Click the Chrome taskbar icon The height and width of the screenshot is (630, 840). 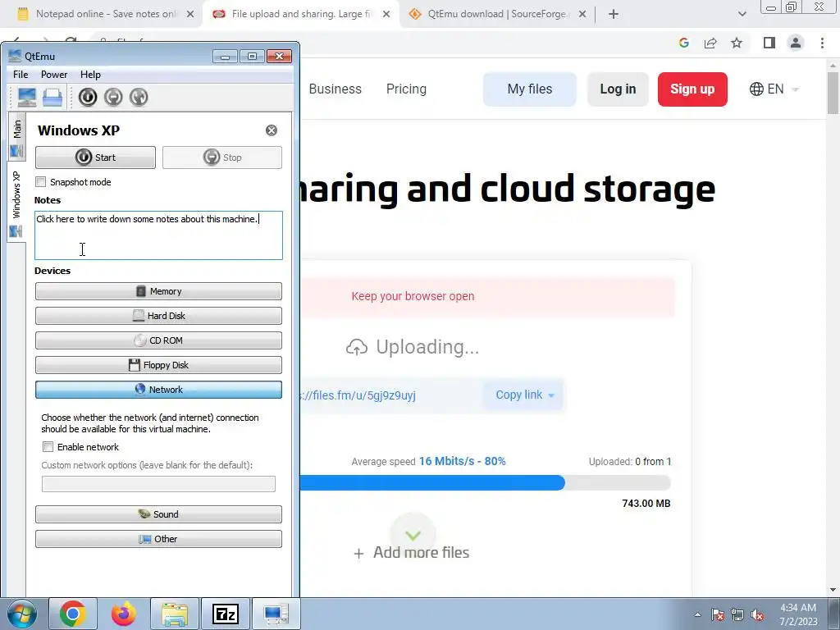(x=73, y=614)
